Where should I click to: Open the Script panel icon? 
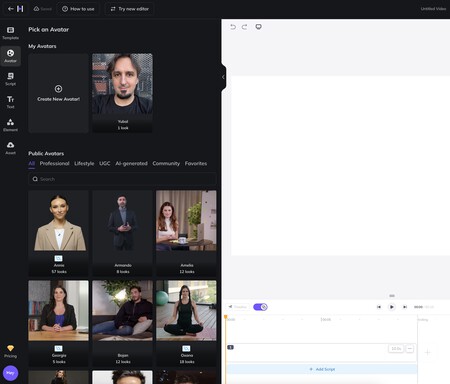(x=10, y=79)
